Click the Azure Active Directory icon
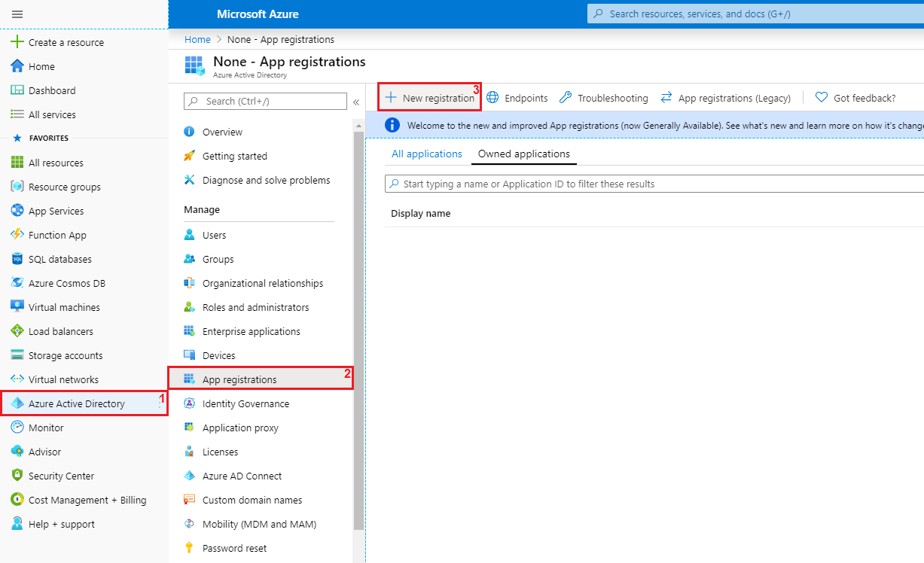 [17, 403]
